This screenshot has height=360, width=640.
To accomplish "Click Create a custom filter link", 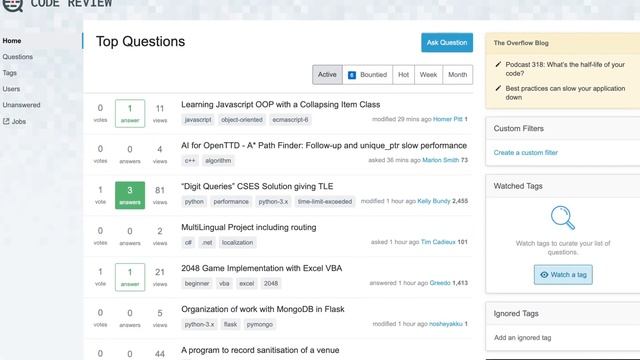I will 525,153.
